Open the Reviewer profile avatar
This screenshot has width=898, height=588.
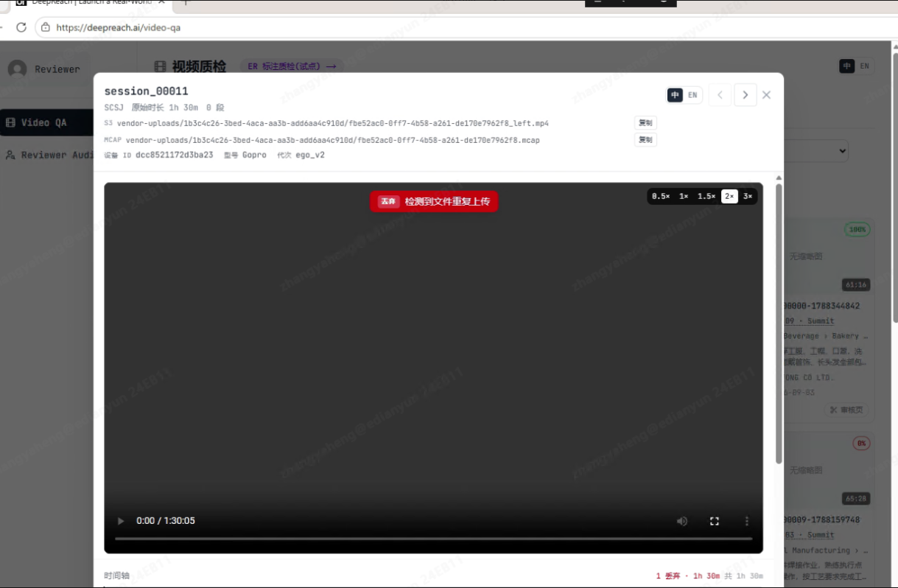[17, 69]
